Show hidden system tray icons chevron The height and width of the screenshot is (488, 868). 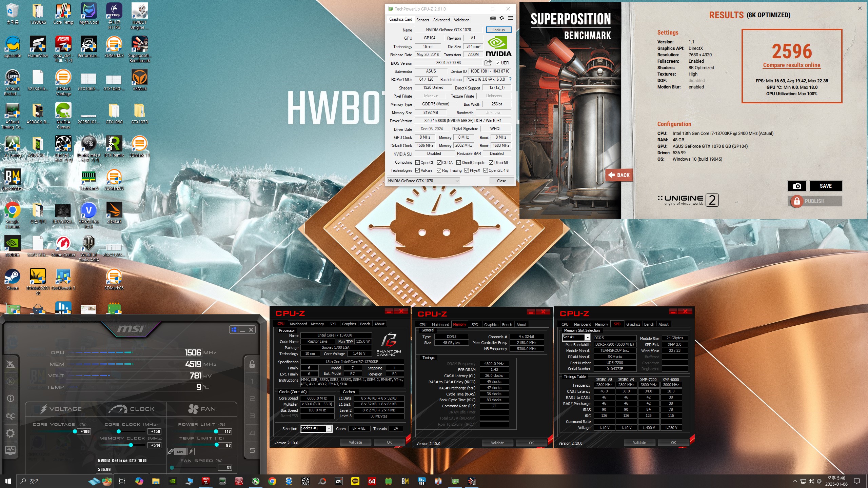795,481
